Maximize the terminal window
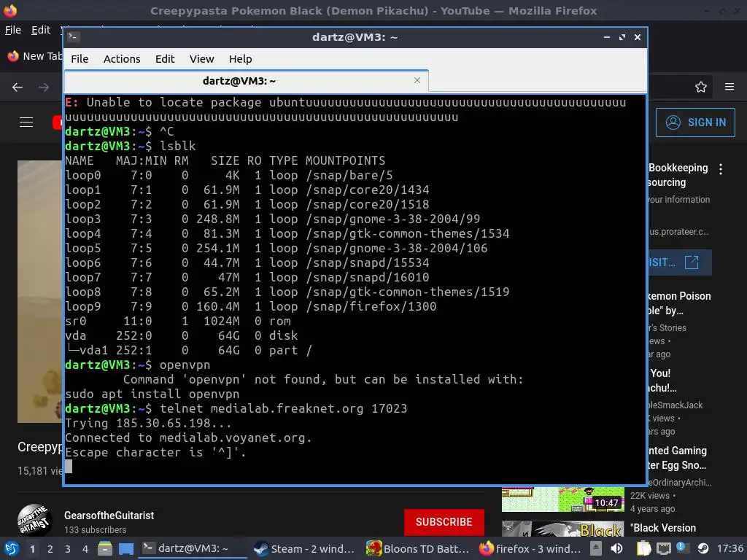 (x=622, y=37)
